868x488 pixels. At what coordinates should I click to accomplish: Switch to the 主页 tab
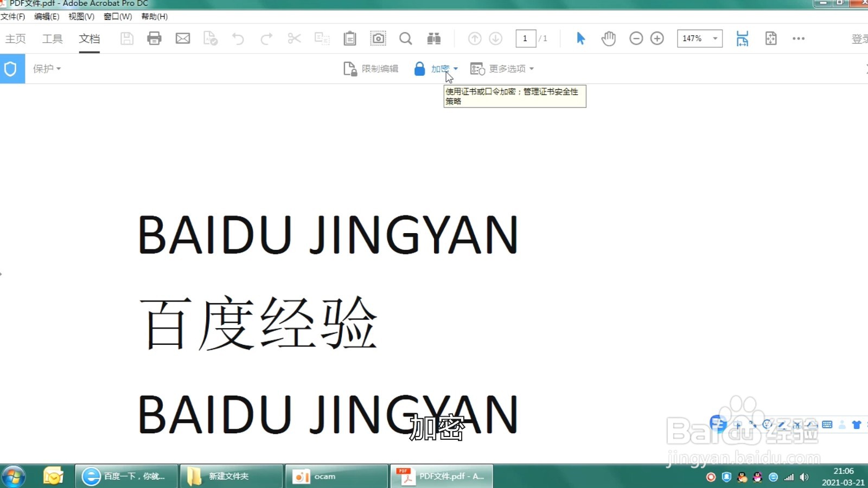[16, 38]
